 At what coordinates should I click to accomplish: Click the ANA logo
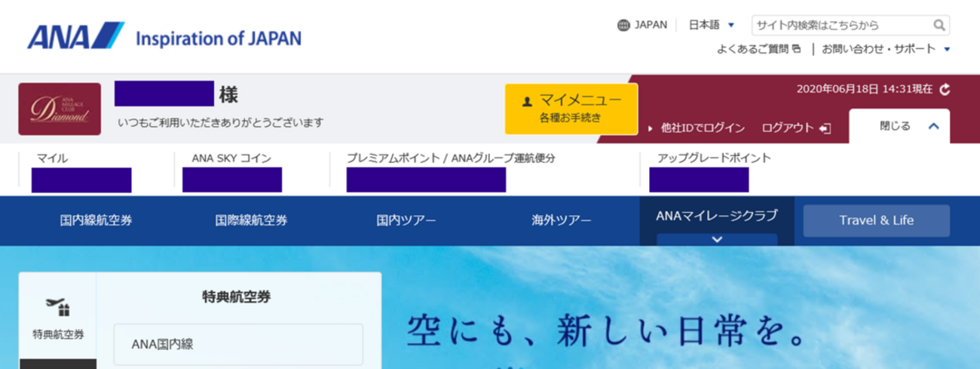point(75,36)
